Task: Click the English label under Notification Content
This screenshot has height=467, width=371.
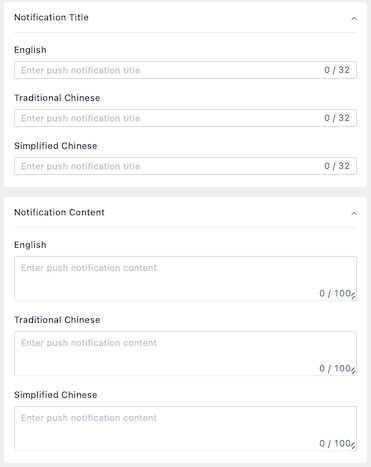Action: tap(30, 245)
